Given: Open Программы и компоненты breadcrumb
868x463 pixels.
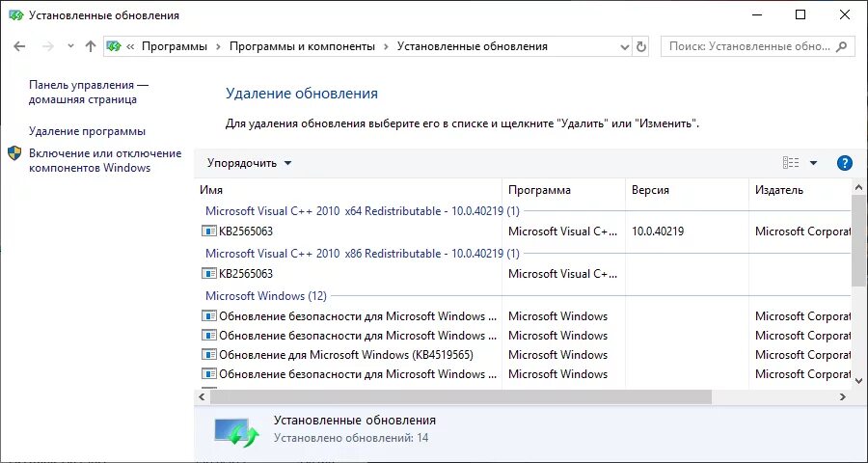Looking at the screenshot, I should point(302,46).
